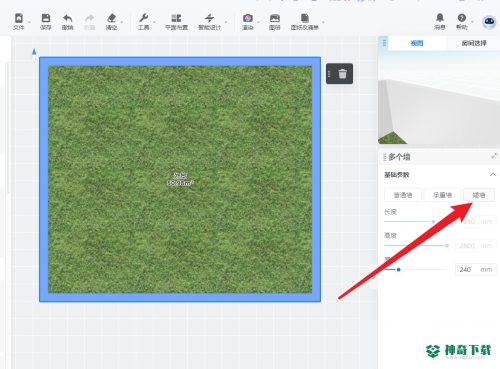Select the 矮墙 wall type option
Viewport: 500px width, 369px height.
tap(479, 195)
